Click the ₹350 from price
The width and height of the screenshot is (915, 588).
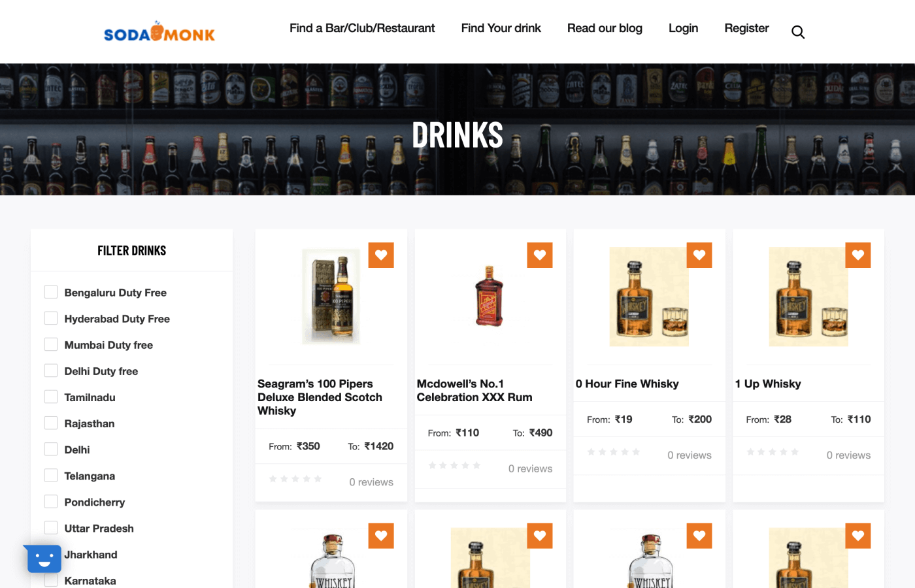click(x=308, y=446)
